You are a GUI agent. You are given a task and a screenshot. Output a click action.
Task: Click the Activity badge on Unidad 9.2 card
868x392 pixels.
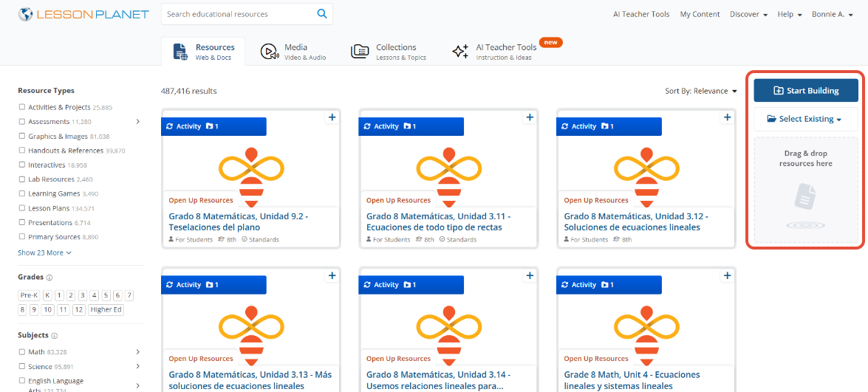[x=213, y=127]
